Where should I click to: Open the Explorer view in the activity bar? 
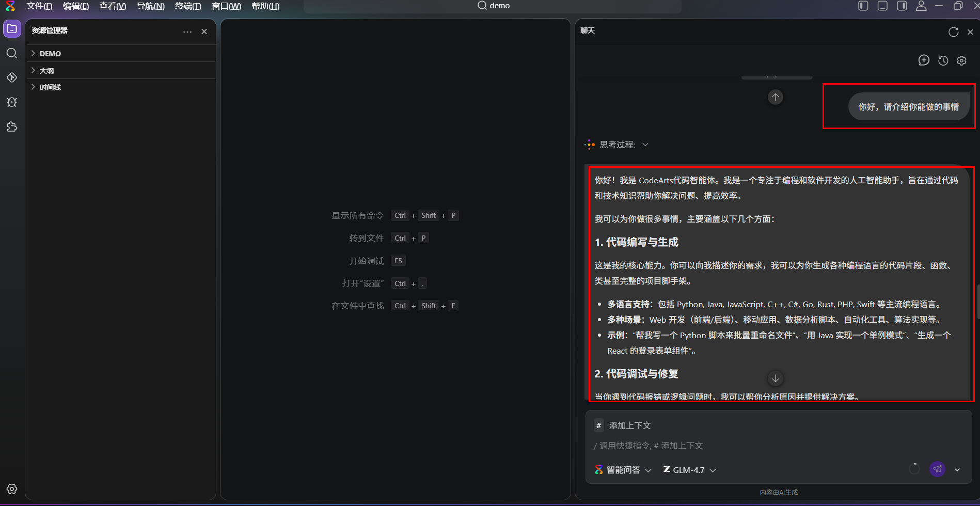12,29
